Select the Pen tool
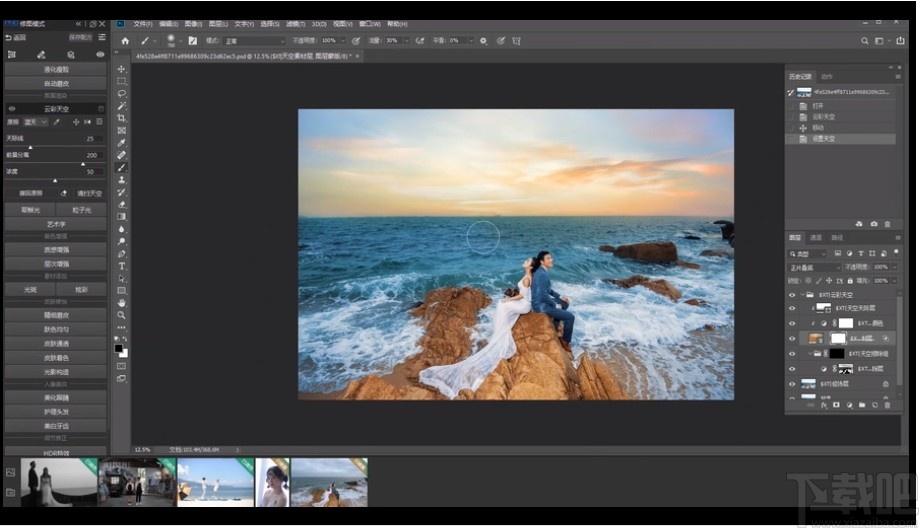Viewport: 921px width, 528px height. pyautogui.click(x=122, y=254)
